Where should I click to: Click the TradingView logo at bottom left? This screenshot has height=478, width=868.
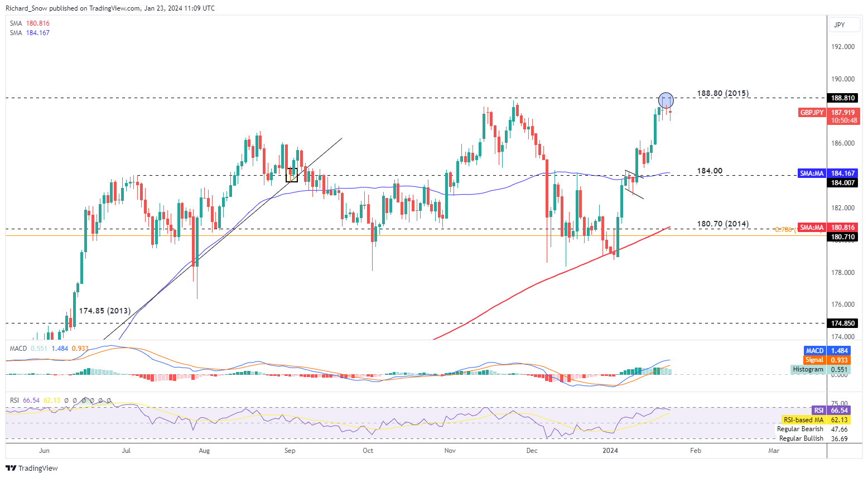32,468
